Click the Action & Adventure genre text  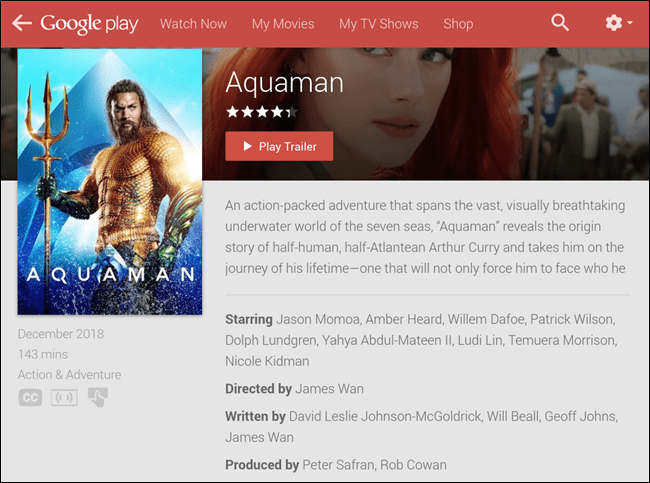tap(69, 375)
